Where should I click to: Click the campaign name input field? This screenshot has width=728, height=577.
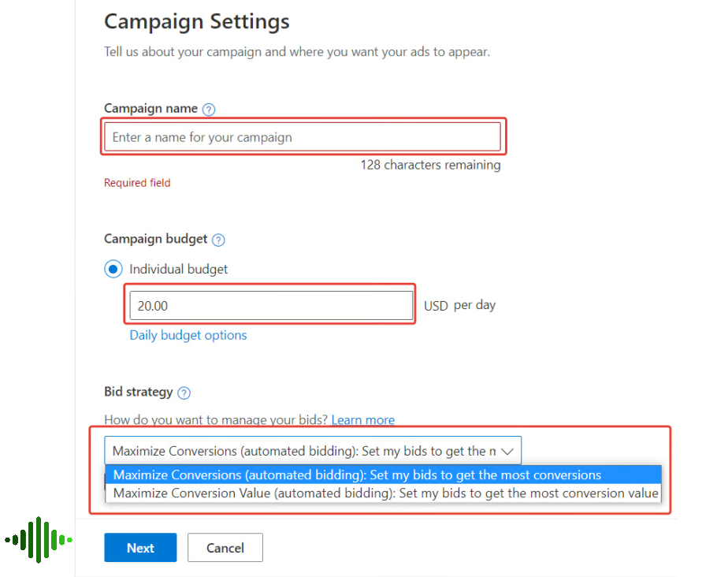click(x=303, y=136)
